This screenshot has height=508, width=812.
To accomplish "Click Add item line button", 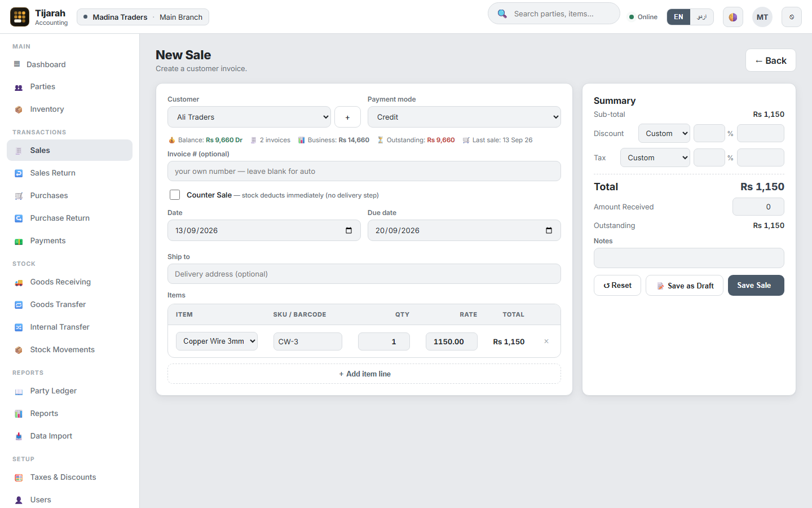I will click(364, 374).
